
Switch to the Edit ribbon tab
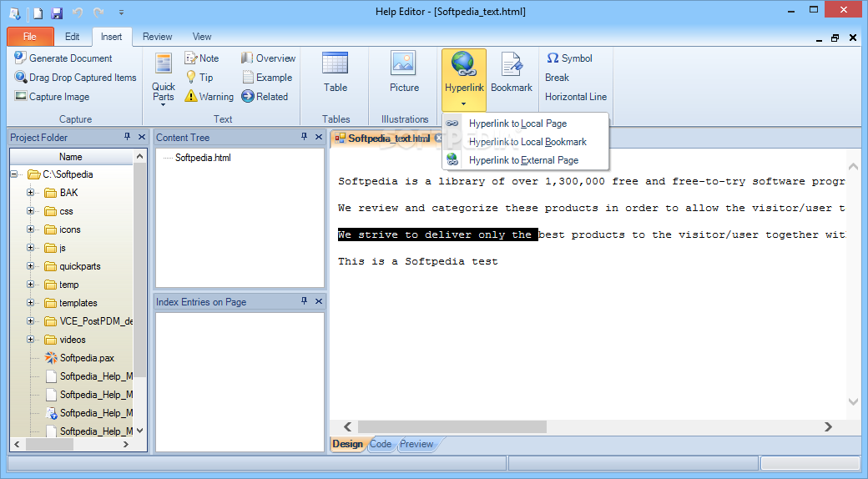(x=72, y=37)
